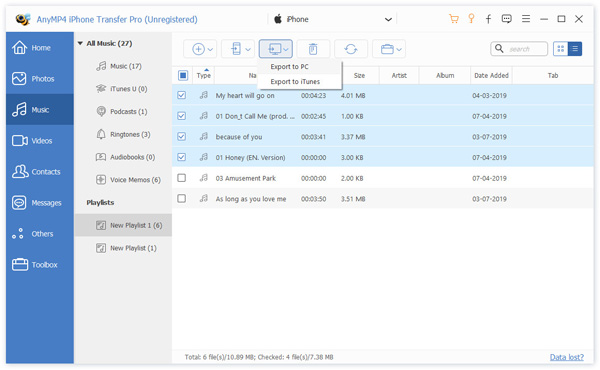
Task: Sort by Size column header
Action: pyautogui.click(x=359, y=75)
